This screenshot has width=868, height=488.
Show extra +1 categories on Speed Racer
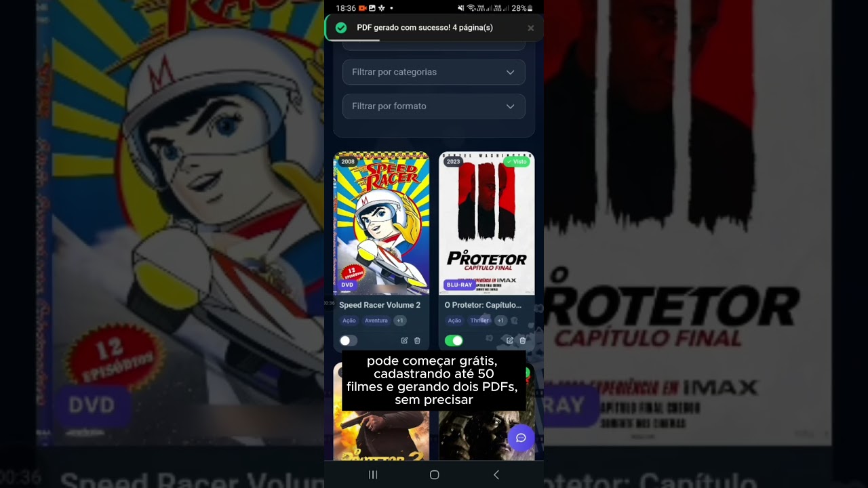click(400, 321)
